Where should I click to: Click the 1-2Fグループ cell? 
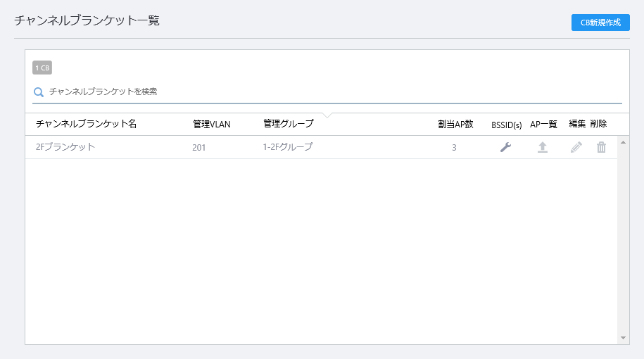pyautogui.click(x=287, y=146)
